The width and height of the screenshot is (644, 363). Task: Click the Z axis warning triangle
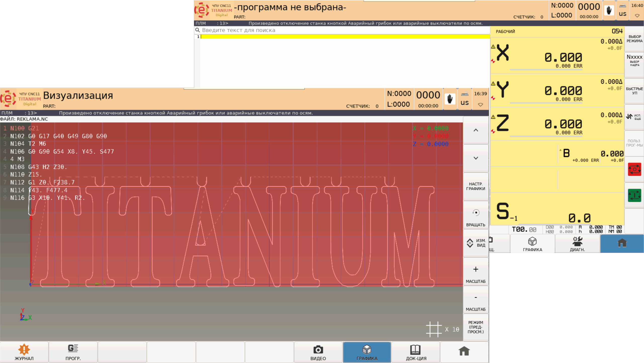493,117
